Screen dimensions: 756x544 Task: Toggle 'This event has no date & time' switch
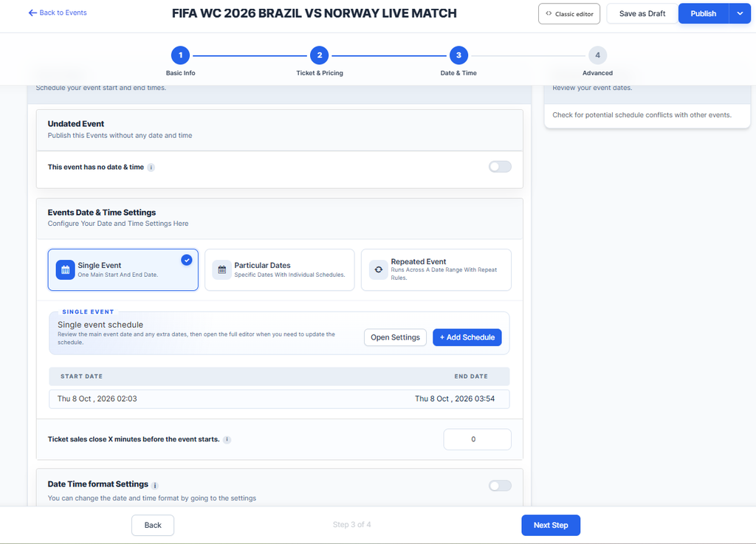click(x=500, y=167)
